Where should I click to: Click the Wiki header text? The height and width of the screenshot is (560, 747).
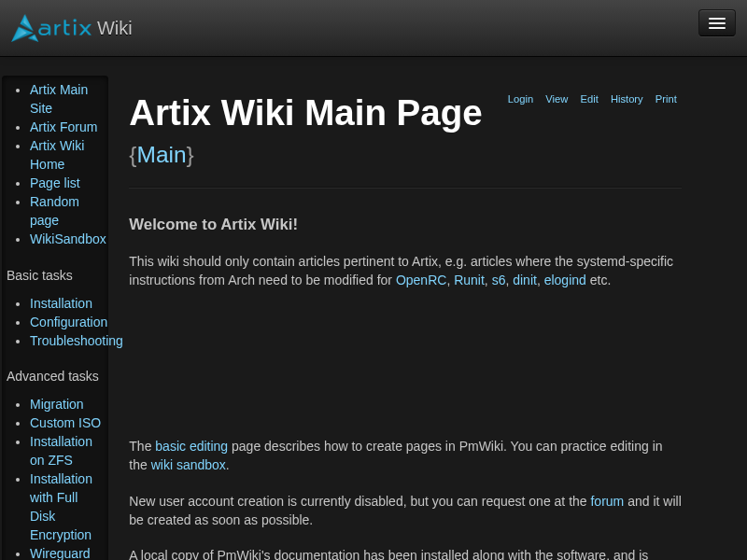pyautogui.click(x=114, y=28)
